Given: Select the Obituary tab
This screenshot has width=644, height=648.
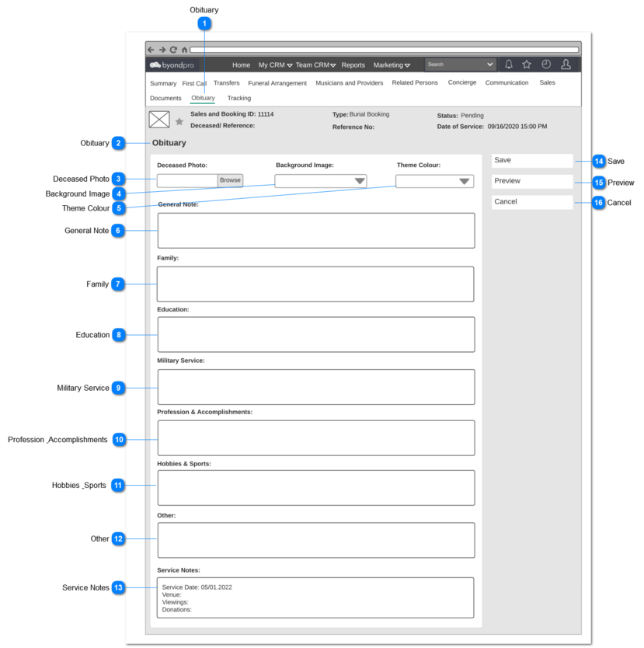Looking at the screenshot, I should pyautogui.click(x=203, y=98).
